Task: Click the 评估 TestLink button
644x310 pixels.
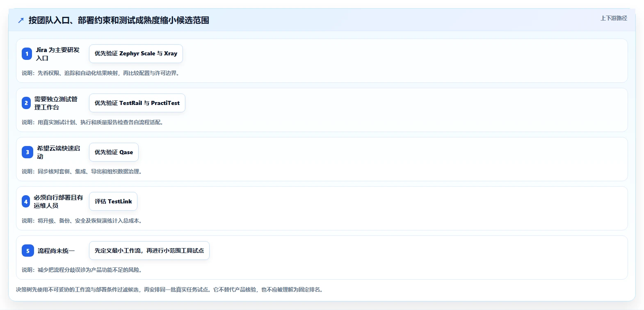Action: pos(113,201)
